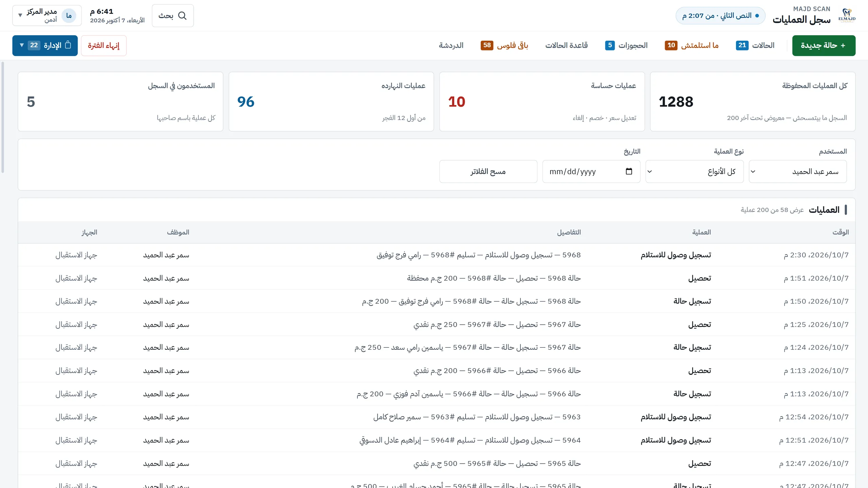Screen dimensions: 868x488
Task: Click the الجهاز column header
Action: [x=89, y=232]
